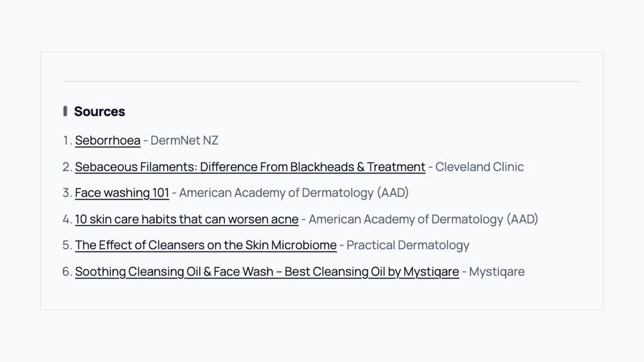
Task: Click list number 1 before Seborrhoea
Action: [x=67, y=140]
